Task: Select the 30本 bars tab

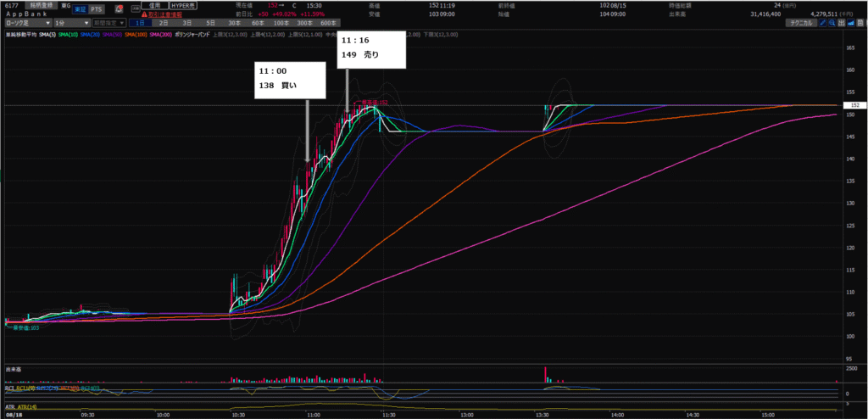Action: (235, 23)
